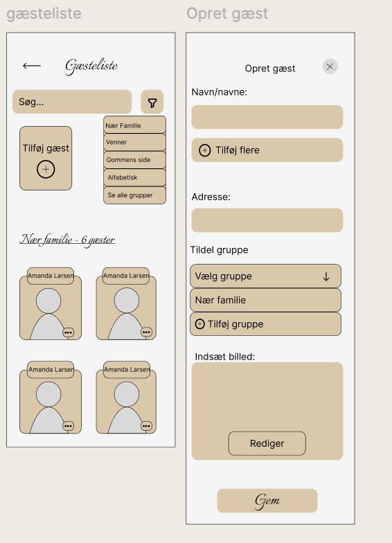The width and height of the screenshot is (392, 543).
Task: Select Alfabetisk sorting option
Action: 134,177
